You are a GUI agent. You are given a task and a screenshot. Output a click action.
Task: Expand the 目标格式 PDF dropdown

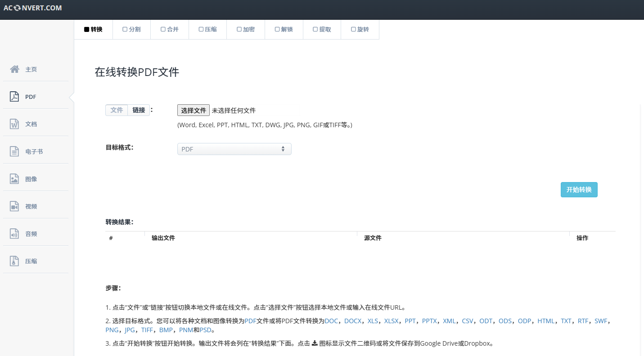click(x=234, y=149)
